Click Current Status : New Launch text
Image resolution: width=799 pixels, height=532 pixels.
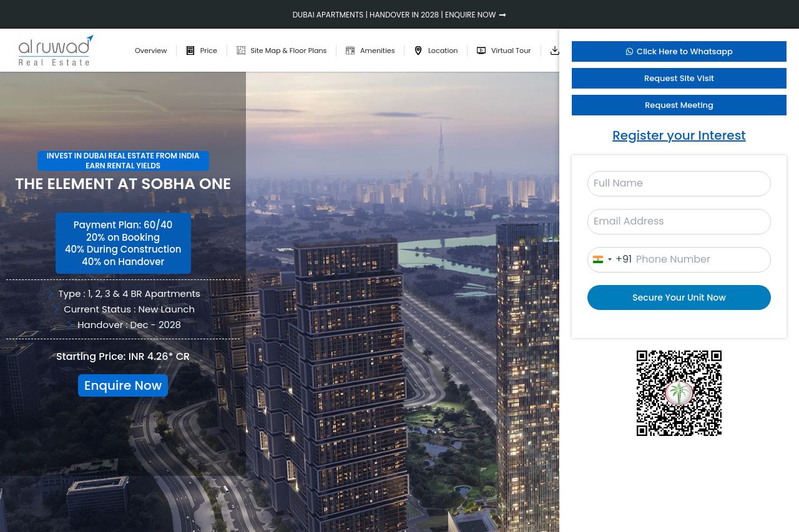click(129, 309)
